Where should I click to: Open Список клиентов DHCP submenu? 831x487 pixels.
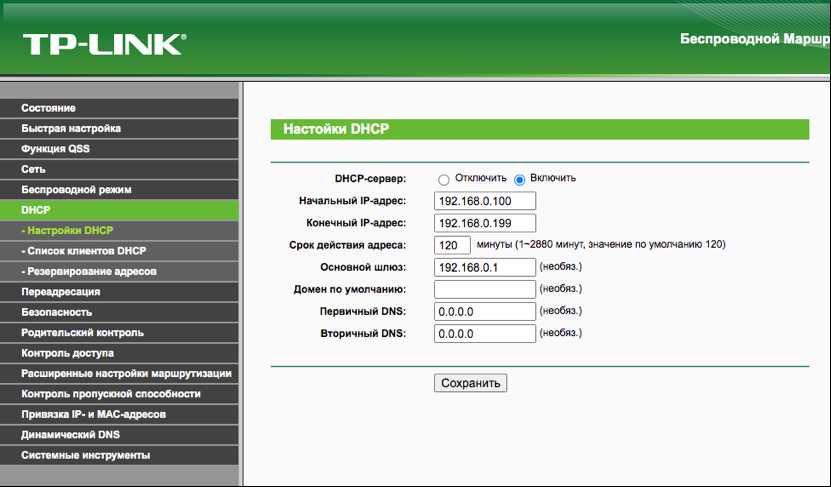click(x=119, y=251)
